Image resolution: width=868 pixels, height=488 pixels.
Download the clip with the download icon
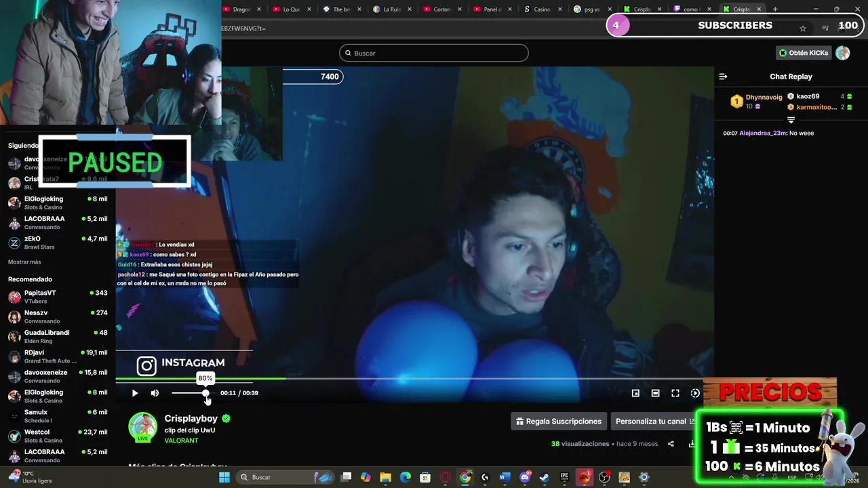(x=692, y=444)
